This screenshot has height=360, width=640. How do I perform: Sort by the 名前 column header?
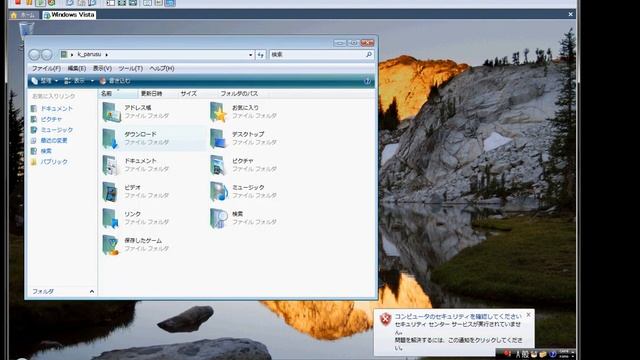click(x=118, y=93)
